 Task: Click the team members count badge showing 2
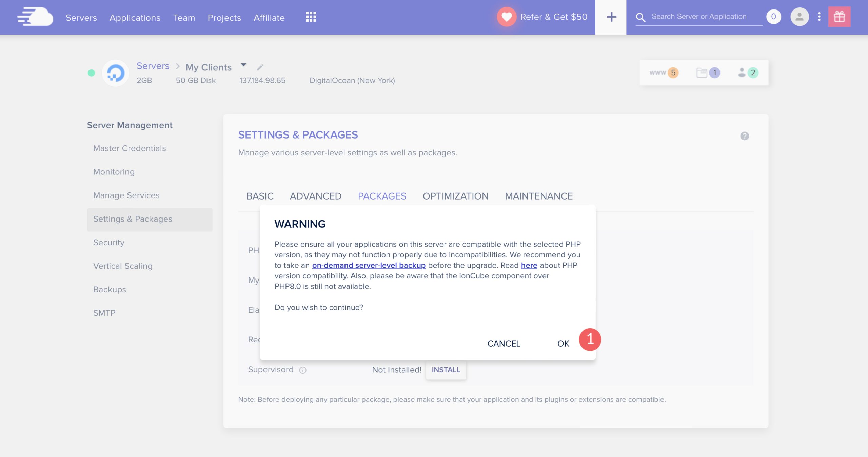pos(753,72)
